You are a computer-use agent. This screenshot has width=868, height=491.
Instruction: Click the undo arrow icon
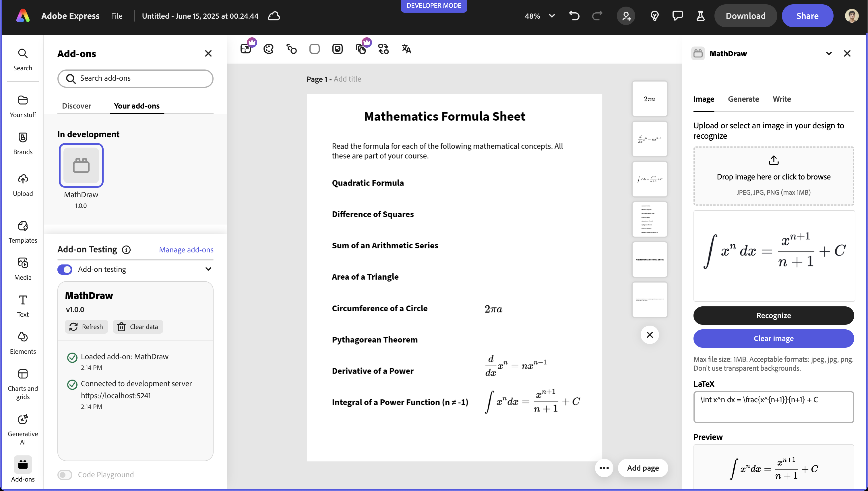574,16
